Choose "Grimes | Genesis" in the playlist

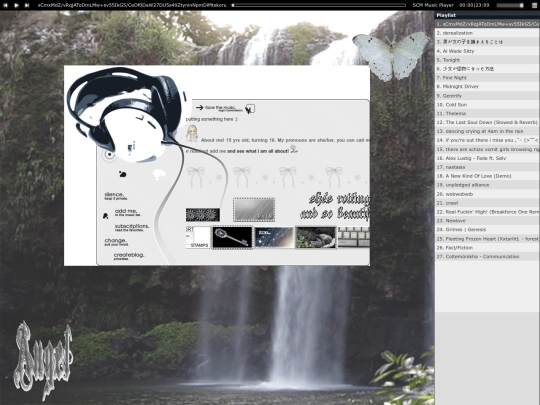(487, 230)
